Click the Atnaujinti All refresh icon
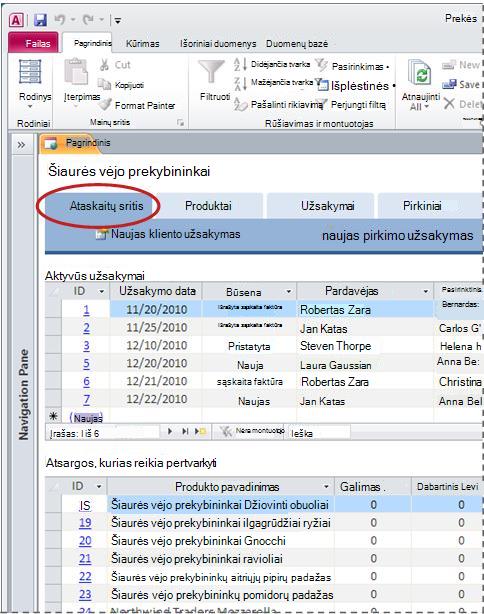484x614 pixels. click(x=419, y=74)
